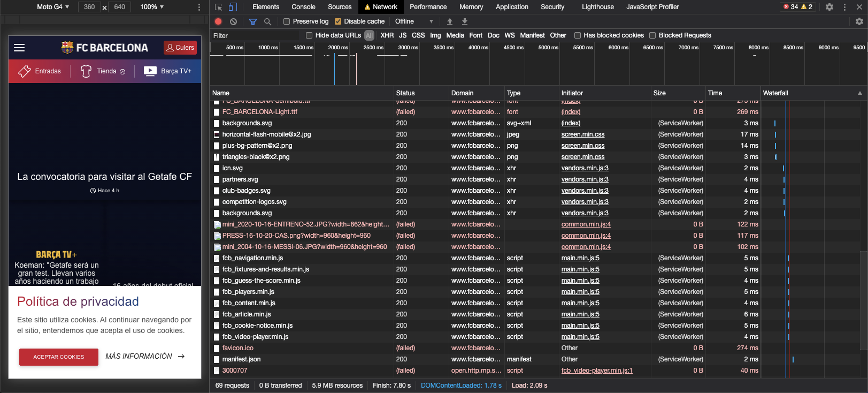Open network search magnifier
The height and width of the screenshot is (393, 868).
pyautogui.click(x=268, y=21)
